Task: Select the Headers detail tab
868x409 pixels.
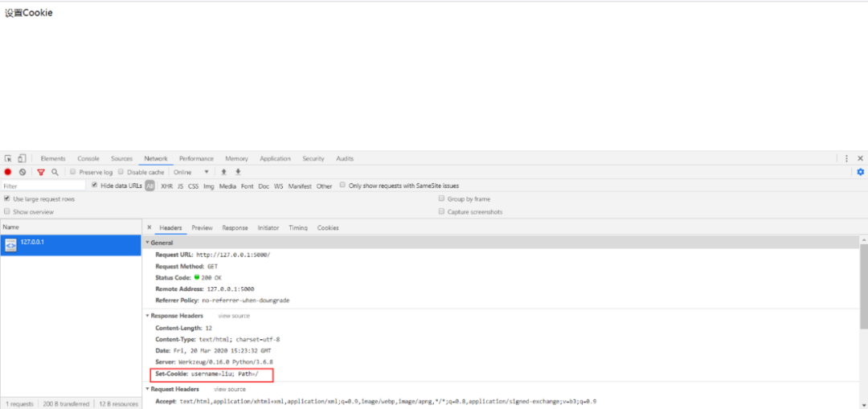Action: (x=170, y=227)
